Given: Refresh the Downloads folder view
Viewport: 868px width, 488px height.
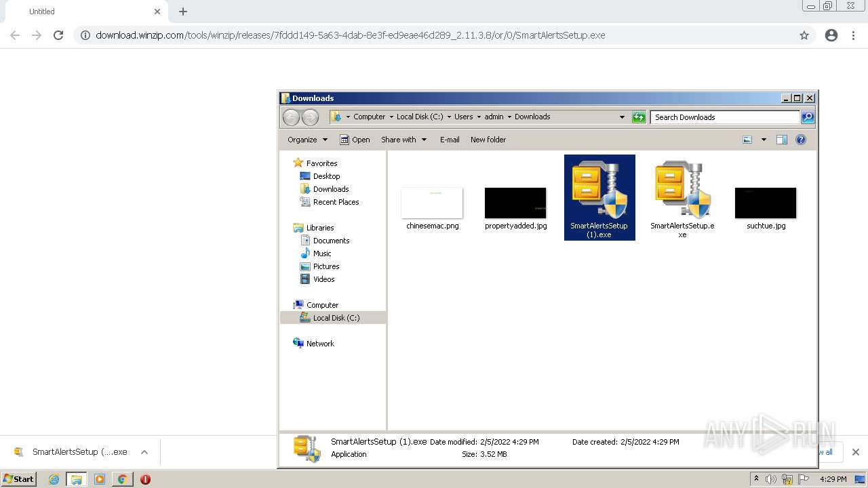Looking at the screenshot, I should [639, 117].
